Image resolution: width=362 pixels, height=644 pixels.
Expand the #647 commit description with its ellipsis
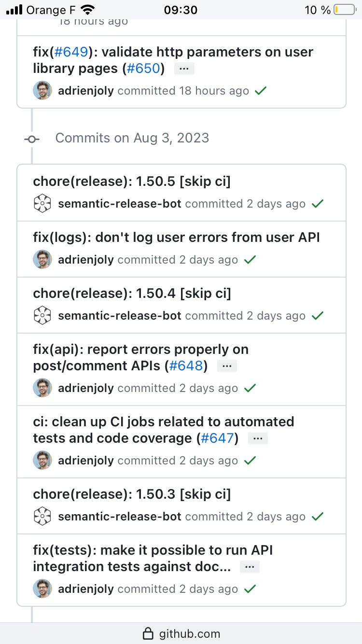tap(258, 439)
